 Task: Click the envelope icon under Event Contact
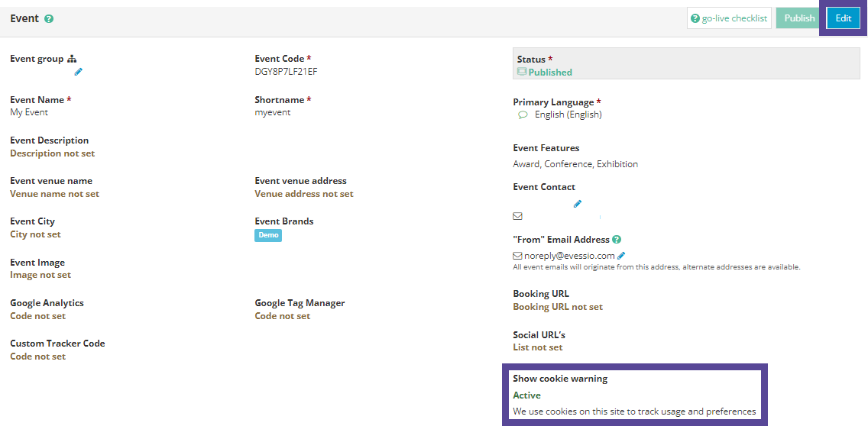[x=517, y=216]
